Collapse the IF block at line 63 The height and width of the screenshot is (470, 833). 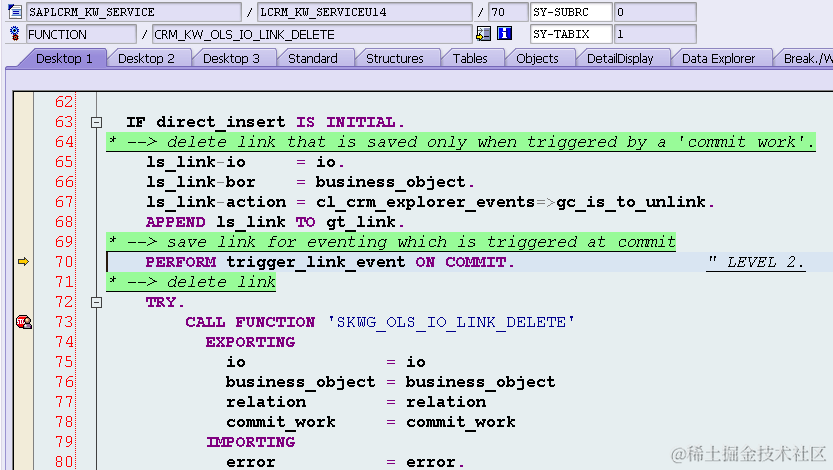tap(96, 122)
